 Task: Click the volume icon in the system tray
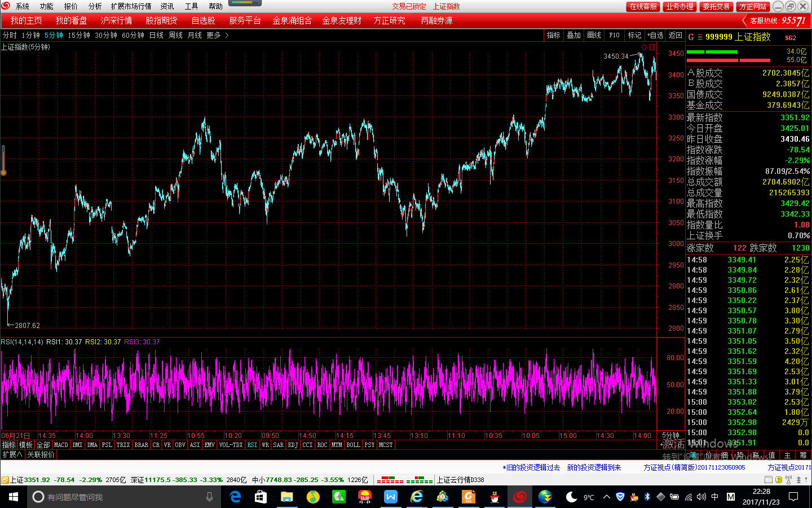tap(701, 497)
